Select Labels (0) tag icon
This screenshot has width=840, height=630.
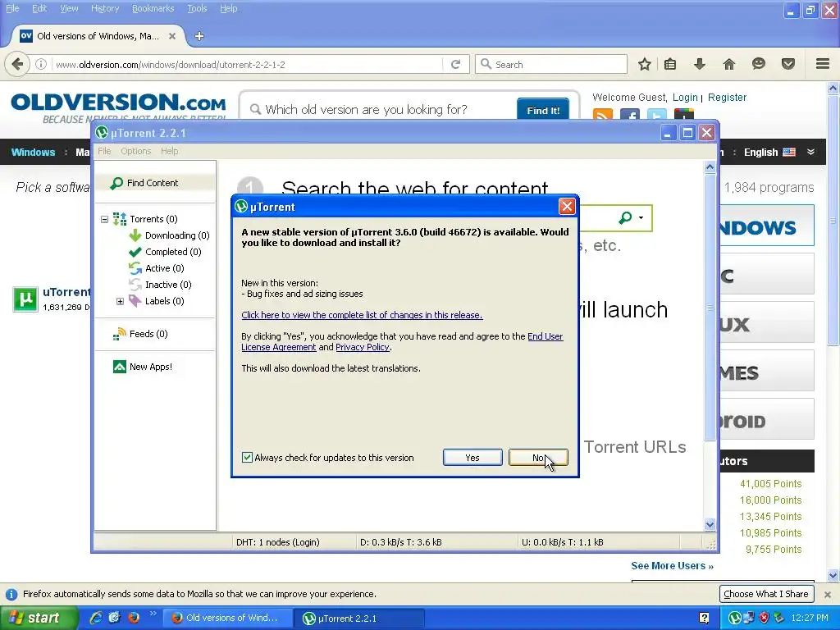[x=135, y=301]
